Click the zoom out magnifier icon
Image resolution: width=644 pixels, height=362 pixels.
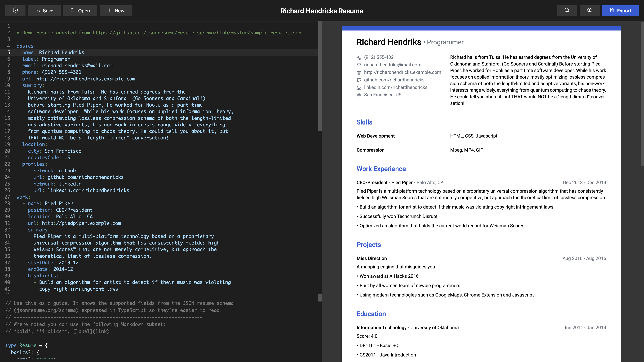(x=567, y=11)
